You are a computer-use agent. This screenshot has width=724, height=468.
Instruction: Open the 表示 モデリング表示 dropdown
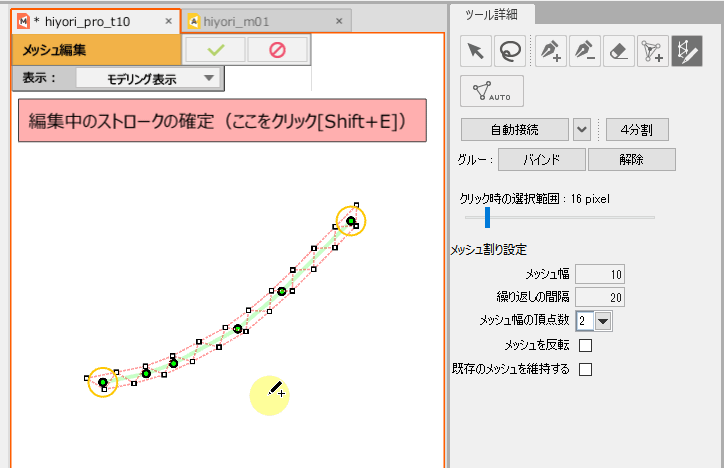pos(148,78)
